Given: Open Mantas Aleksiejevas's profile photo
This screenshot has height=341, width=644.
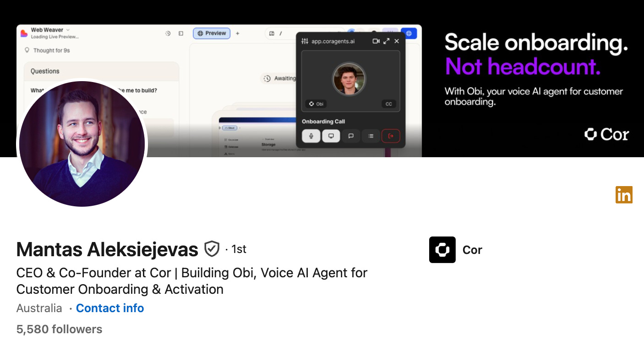Looking at the screenshot, I should (82, 144).
